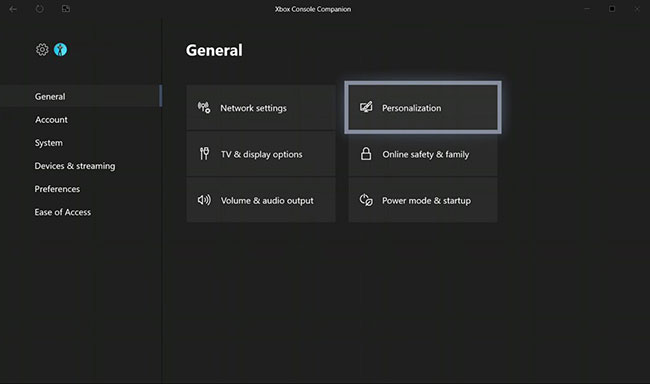Switch to Preferences section
Image resolution: width=650 pixels, height=384 pixels.
click(57, 189)
